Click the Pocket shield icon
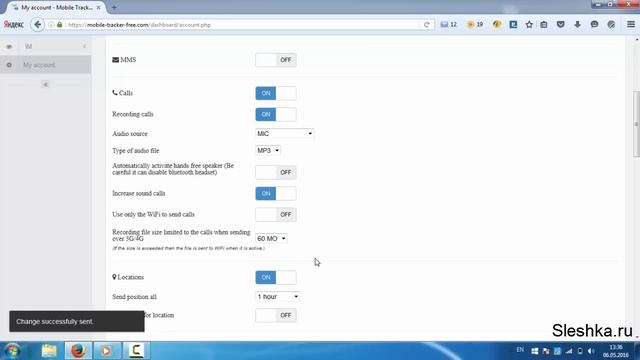Viewport: 640px width, 360px height. (x=561, y=24)
